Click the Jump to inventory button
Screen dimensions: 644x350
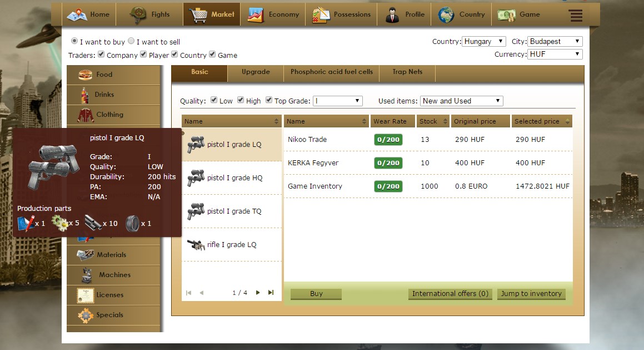click(531, 294)
